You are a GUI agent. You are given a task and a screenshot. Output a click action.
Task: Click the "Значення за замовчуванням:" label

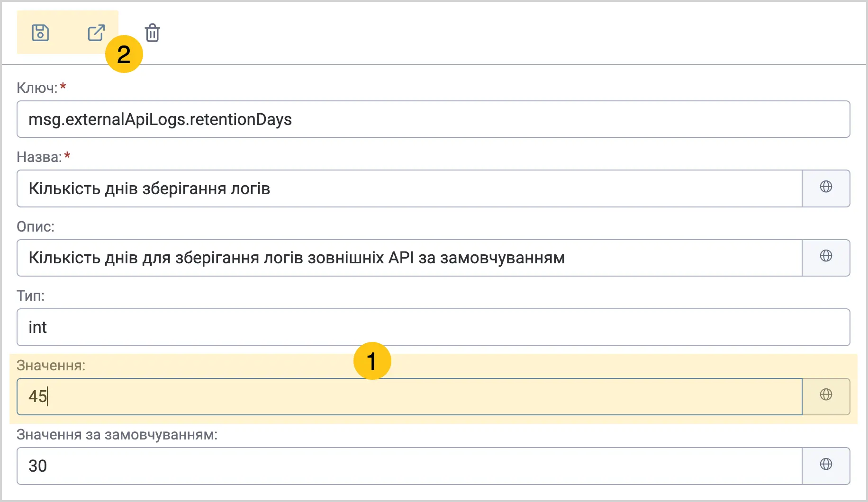(117, 435)
